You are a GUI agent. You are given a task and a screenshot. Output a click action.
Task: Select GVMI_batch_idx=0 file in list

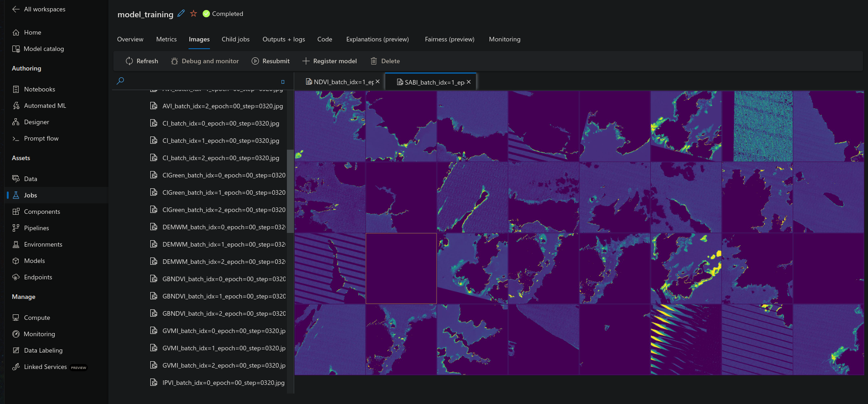(x=218, y=331)
